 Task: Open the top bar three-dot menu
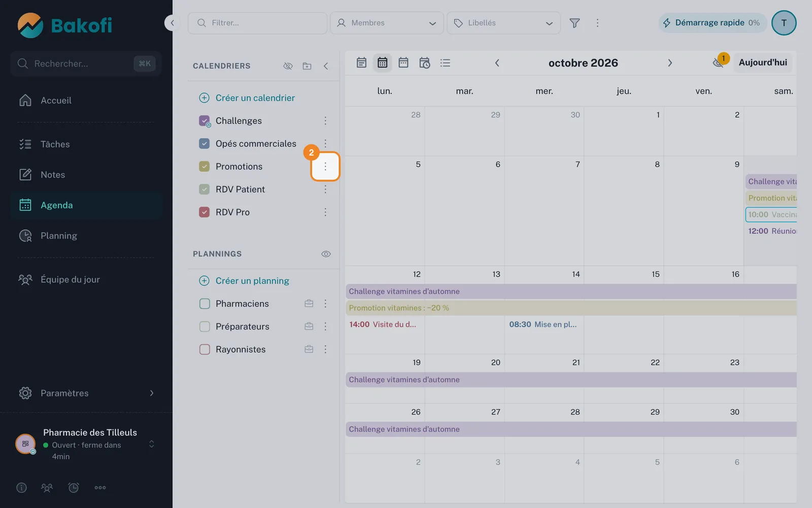(597, 23)
